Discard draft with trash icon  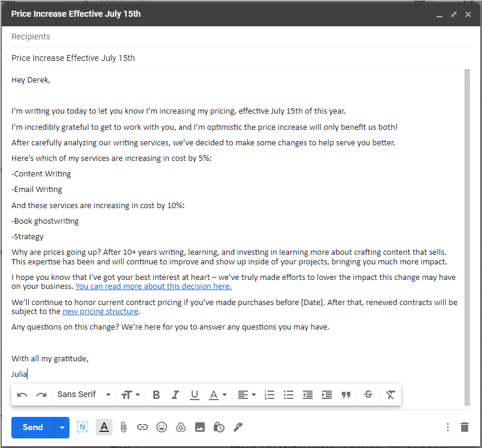pos(465,427)
